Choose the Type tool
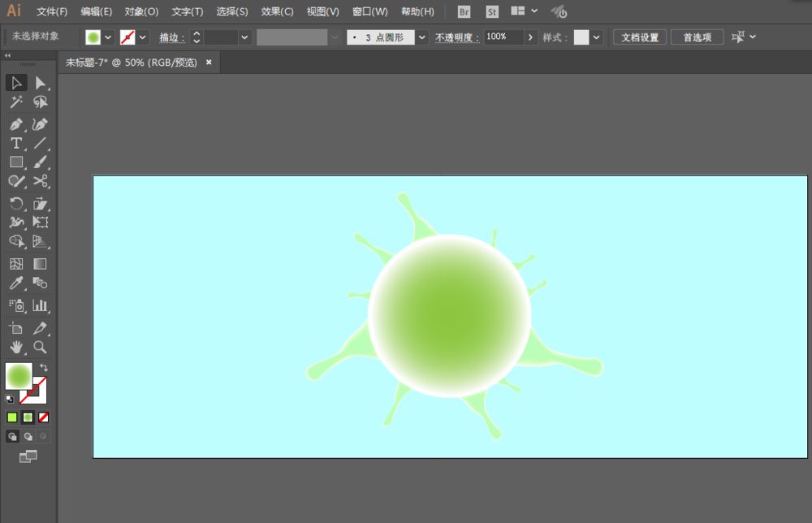 pyautogui.click(x=15, y=143)
